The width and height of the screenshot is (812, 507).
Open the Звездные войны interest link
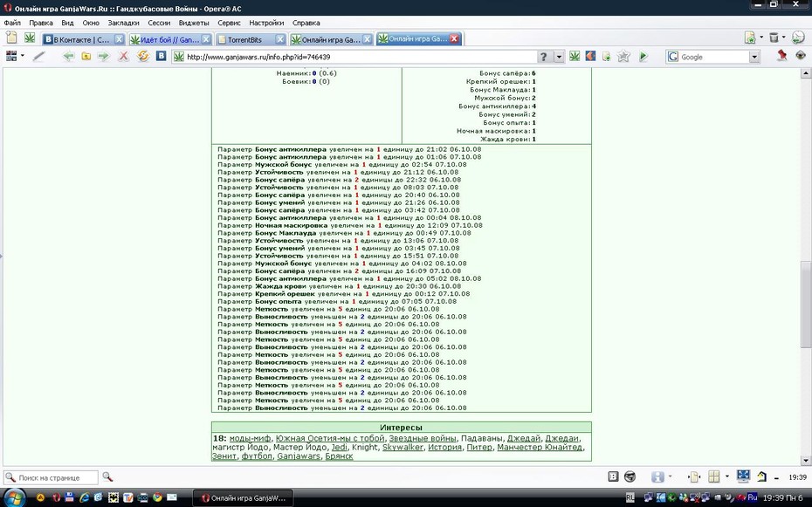coord(423,438)
